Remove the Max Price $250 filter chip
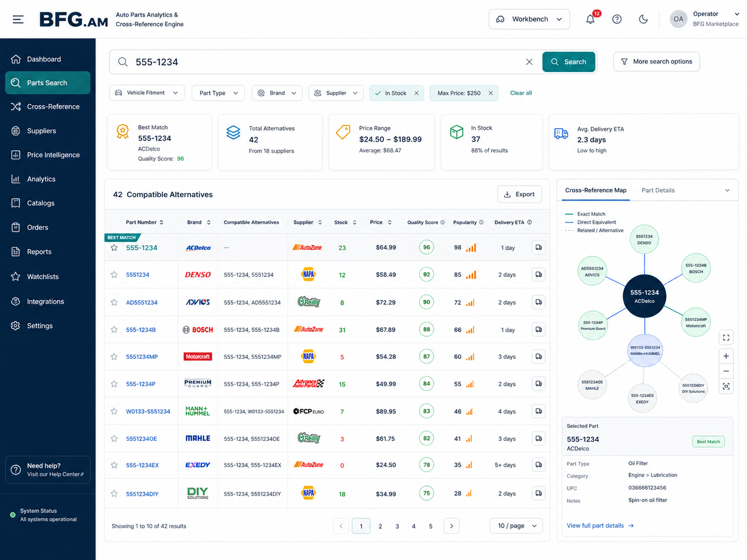 tap(491, 93)
